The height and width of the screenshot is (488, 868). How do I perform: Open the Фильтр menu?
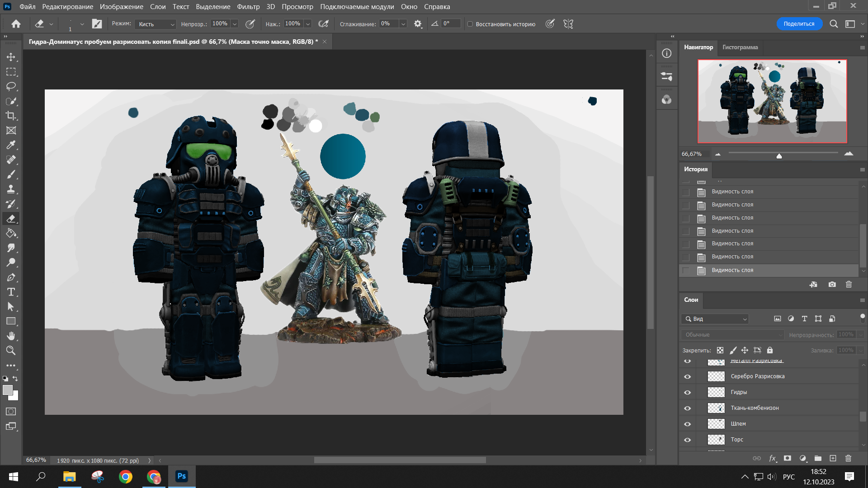tap(248, 7)
